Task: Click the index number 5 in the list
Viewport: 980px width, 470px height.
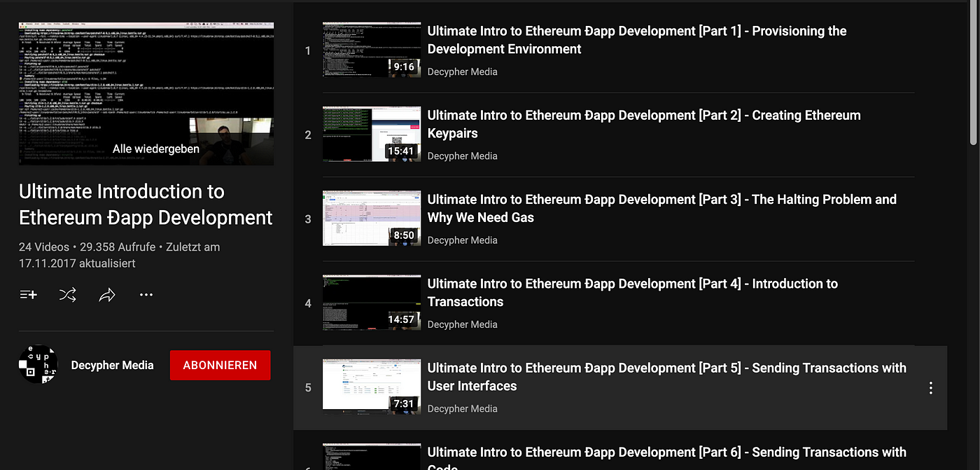Action: (308, 387)
